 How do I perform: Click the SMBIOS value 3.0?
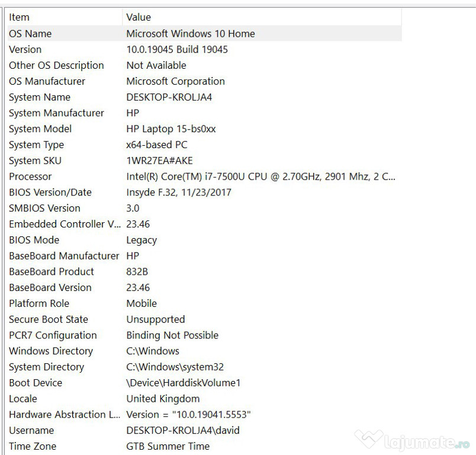[133, 208]
